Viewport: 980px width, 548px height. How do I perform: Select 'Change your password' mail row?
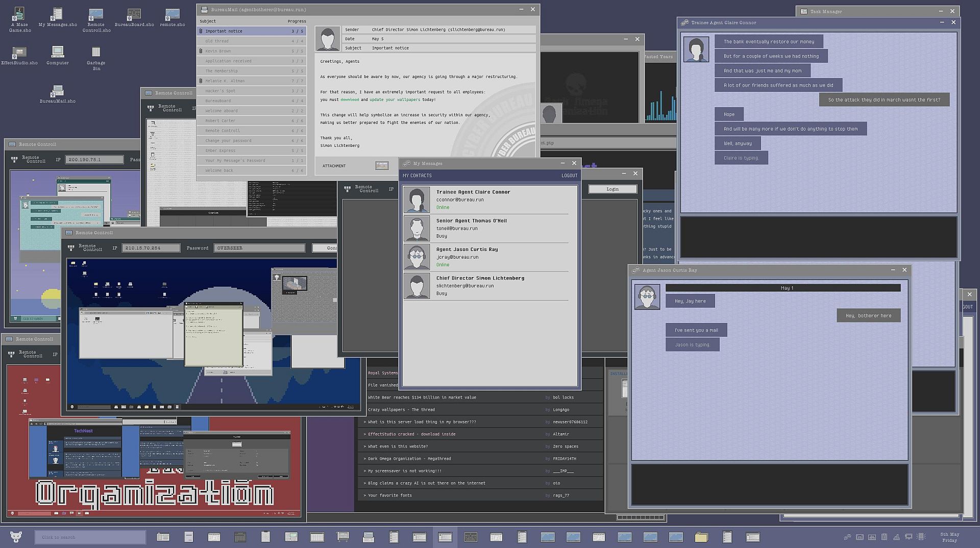(x=252, y=140)
